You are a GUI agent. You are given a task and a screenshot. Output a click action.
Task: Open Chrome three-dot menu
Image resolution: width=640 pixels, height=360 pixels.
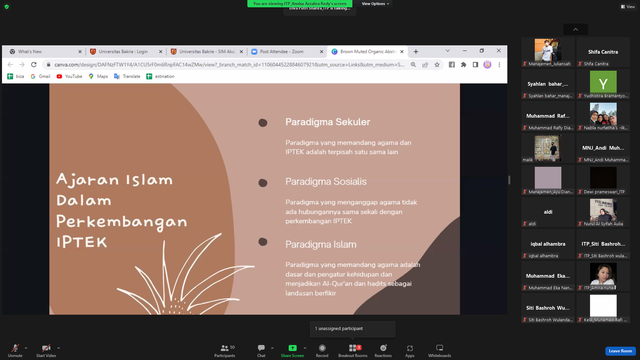pyautogui.click(x=499, y=64)
